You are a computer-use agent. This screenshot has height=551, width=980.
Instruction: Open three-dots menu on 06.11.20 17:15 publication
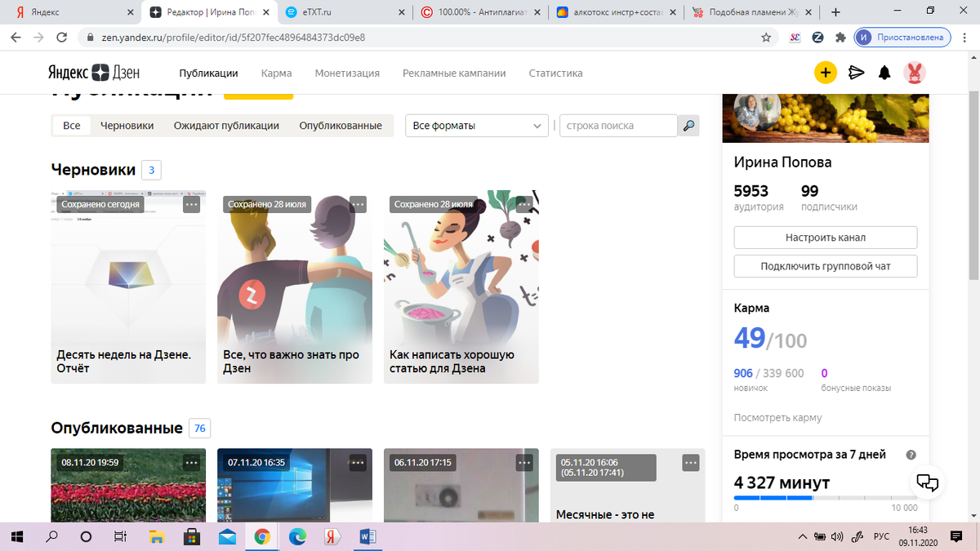pos(524,462)
